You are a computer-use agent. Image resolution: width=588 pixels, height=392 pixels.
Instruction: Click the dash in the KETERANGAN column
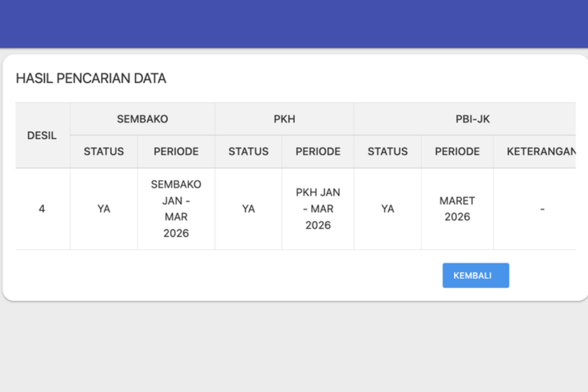point(542,209)
